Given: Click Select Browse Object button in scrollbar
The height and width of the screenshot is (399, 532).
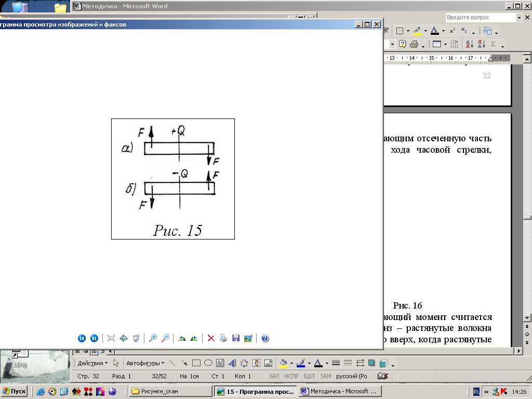Looking at the screenshot, I should tap(527, 335).
